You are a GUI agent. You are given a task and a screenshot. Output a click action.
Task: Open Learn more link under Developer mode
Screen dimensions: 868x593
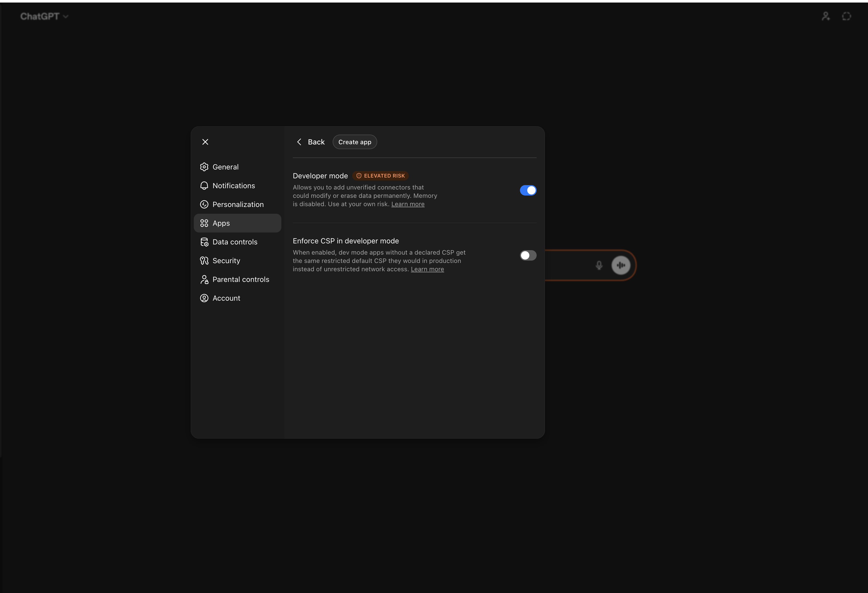pyautogui.click(x=408, y=204)
